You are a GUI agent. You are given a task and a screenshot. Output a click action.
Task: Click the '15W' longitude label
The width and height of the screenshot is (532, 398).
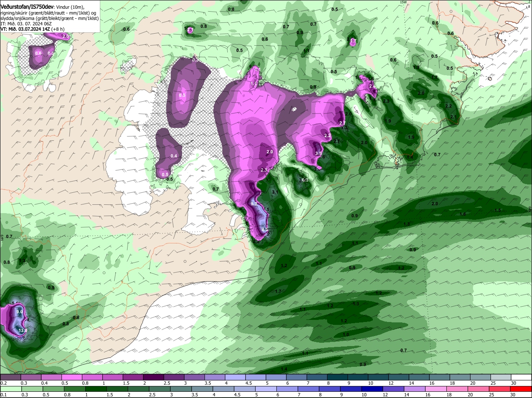(x=403, y=2)
